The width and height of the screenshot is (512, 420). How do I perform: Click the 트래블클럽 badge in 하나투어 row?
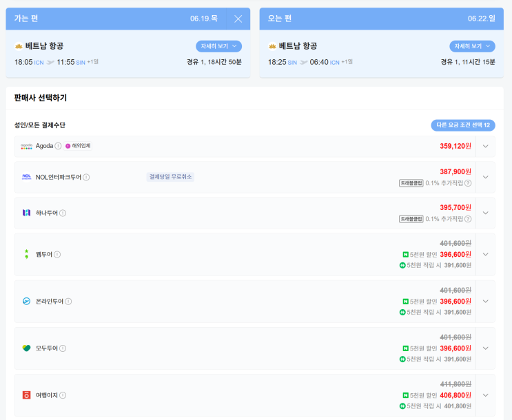click(x=411, y=219)
